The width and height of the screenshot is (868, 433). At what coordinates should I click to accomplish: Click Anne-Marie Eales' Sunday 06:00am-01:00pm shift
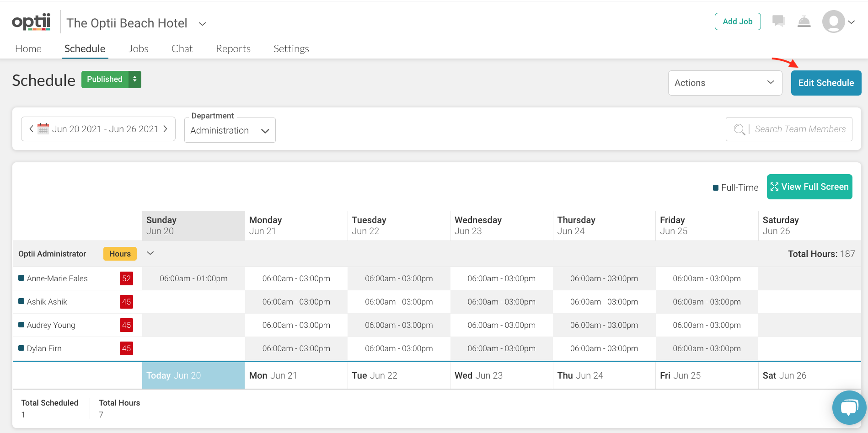tap(193, 278)
